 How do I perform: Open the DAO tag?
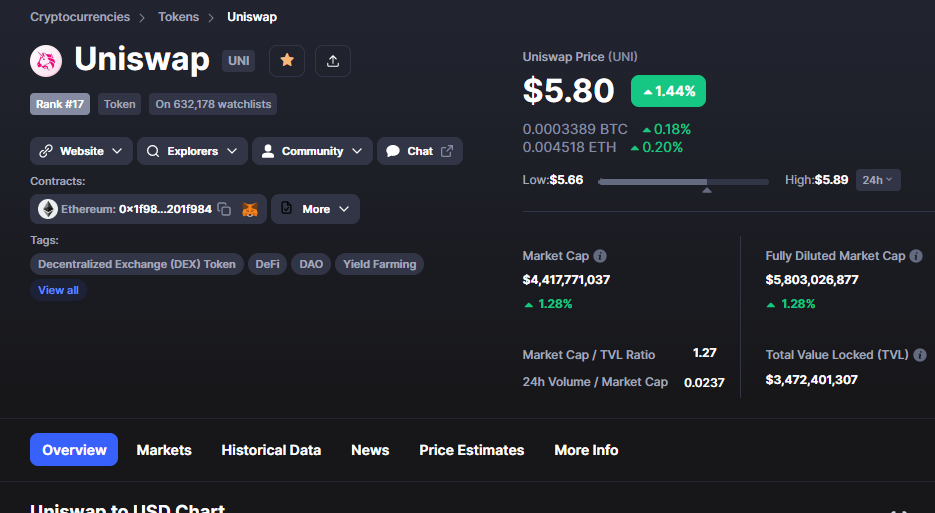[311, 264]
